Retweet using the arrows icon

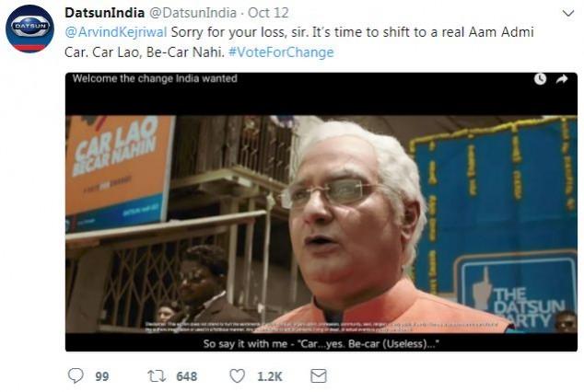[157, 376]
